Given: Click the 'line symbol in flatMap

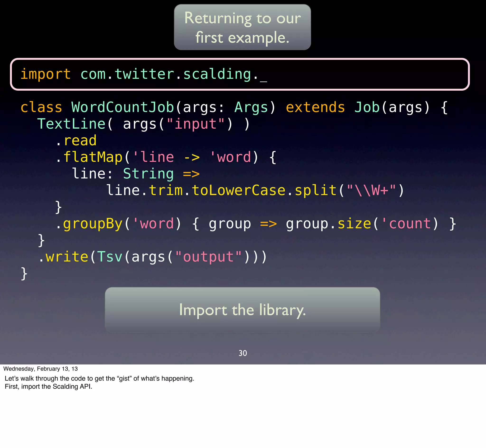Looking at the screenshot, I should tap(154, 157).
